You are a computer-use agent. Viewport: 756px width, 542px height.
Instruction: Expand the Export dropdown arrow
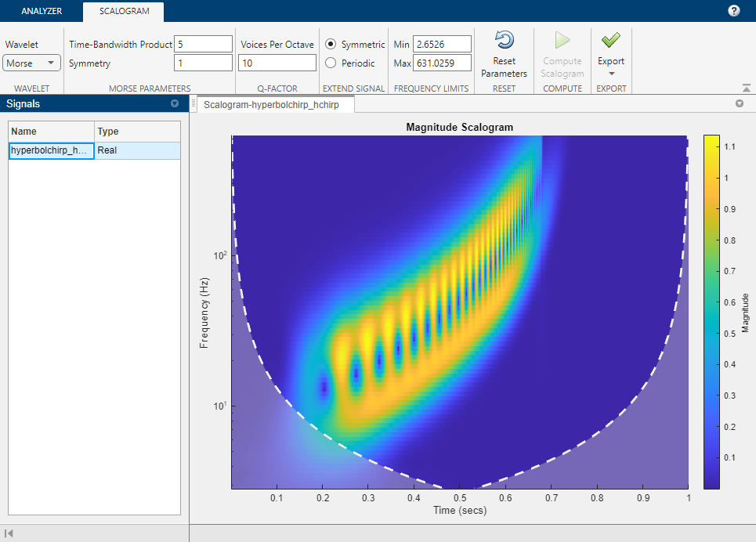point(611,74)
